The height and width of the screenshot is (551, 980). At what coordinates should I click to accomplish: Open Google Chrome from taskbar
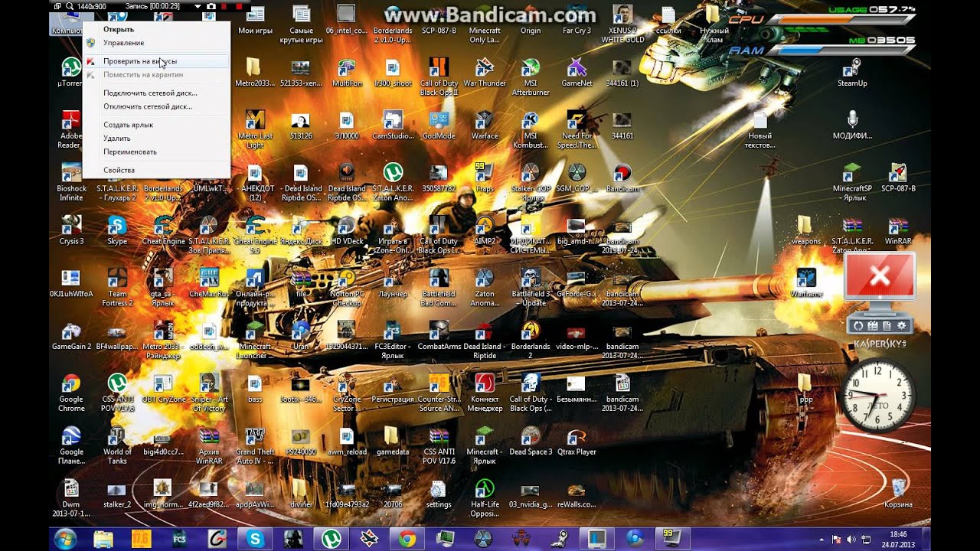pyautogui.click(x=407, y=539)
